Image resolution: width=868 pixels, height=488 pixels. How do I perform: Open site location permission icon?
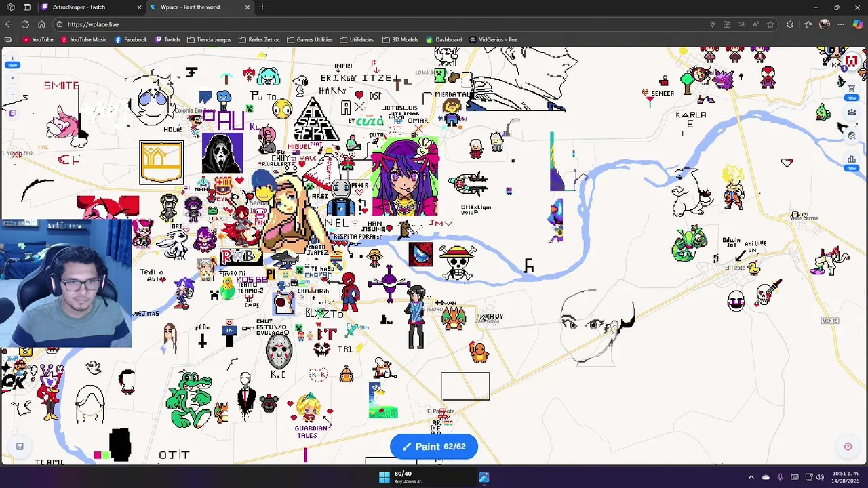712,24
